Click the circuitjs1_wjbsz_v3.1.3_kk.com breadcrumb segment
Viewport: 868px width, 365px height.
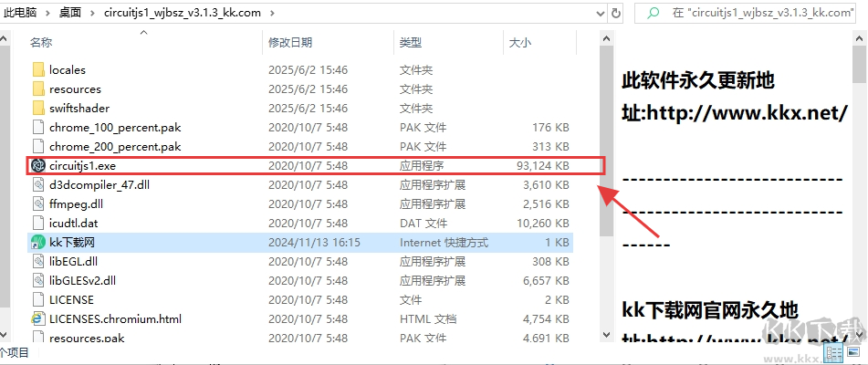click(x=183, y=13)
